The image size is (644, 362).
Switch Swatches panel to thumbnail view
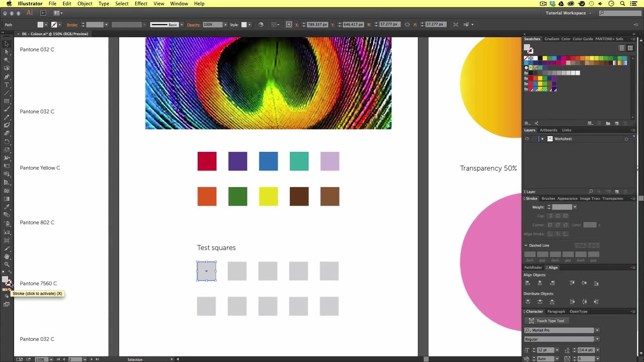[630, 48]
